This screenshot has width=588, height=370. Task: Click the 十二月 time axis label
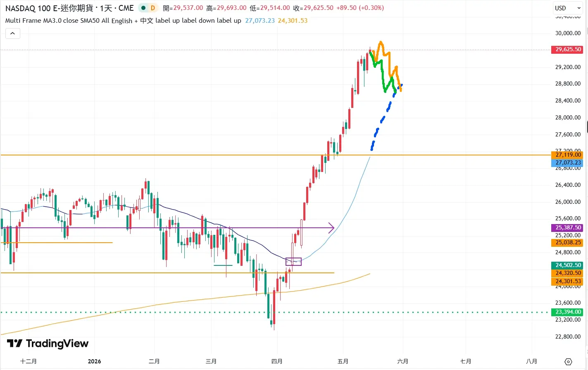click(x=29, y=361)
